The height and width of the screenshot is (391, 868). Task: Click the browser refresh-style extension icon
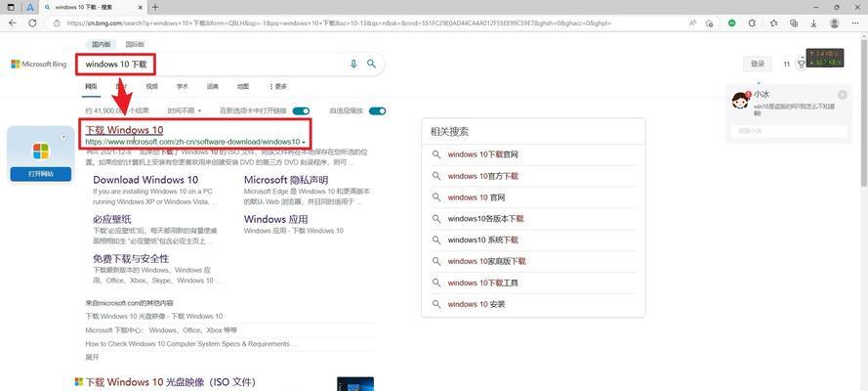(x=752, y=23)
